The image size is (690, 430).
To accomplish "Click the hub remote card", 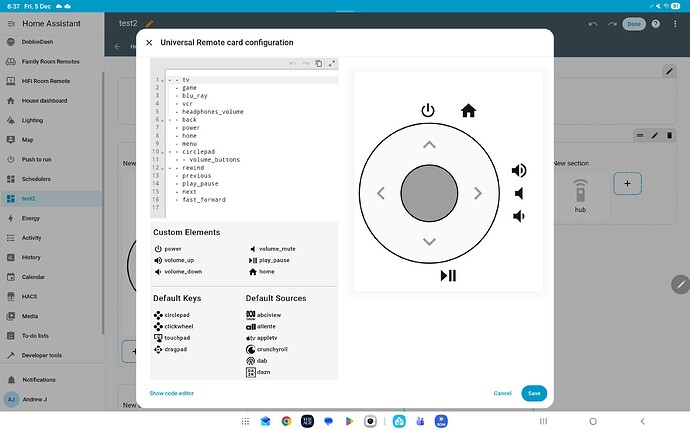I will pos(580,196).
